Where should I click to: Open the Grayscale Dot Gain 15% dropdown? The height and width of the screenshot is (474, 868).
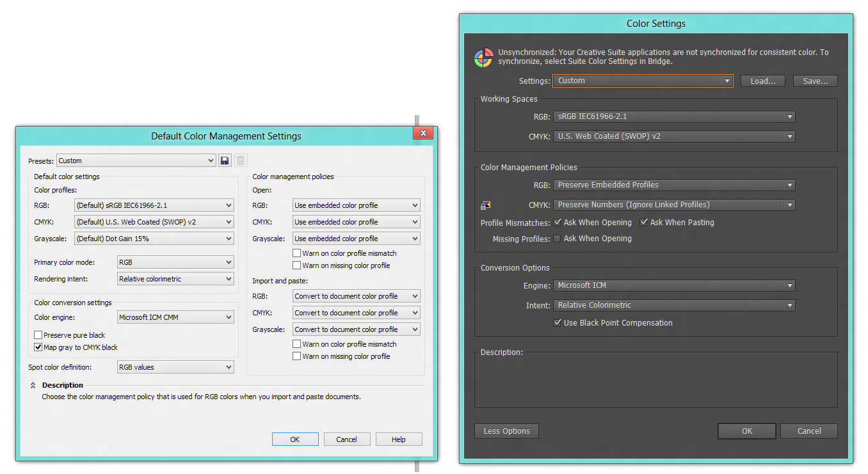tap(154, 239)
